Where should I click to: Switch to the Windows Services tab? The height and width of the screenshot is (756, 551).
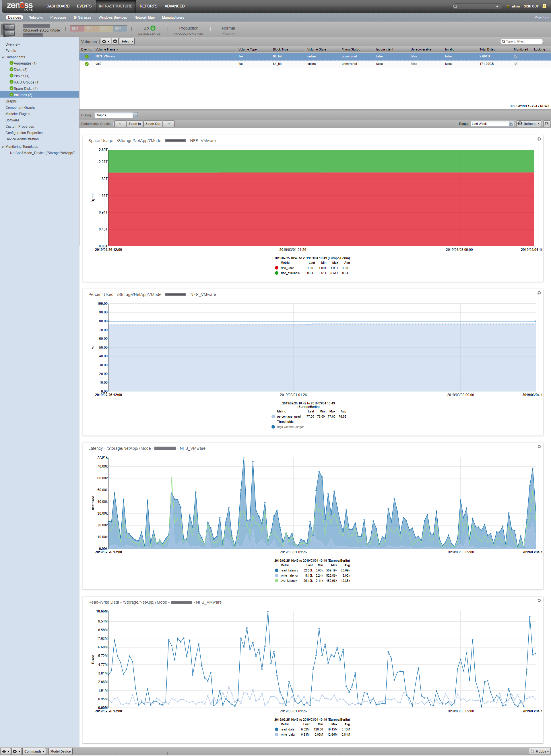(x=112, y=17)
